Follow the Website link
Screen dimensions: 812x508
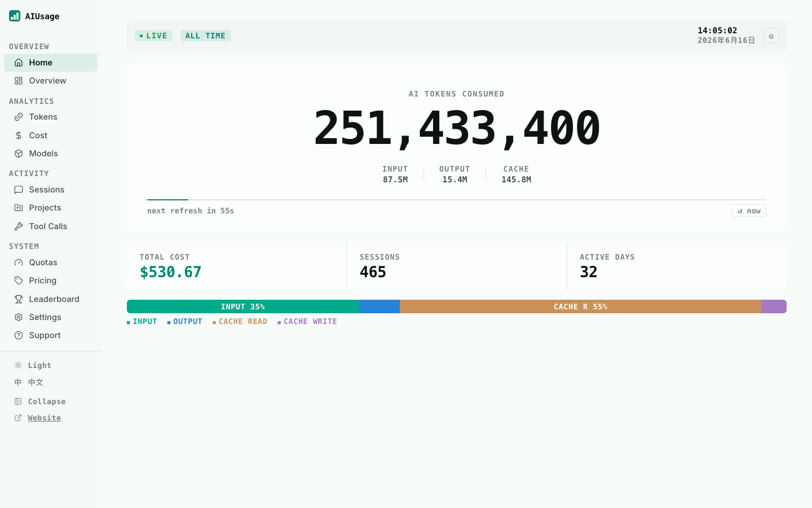click(44, 418)
